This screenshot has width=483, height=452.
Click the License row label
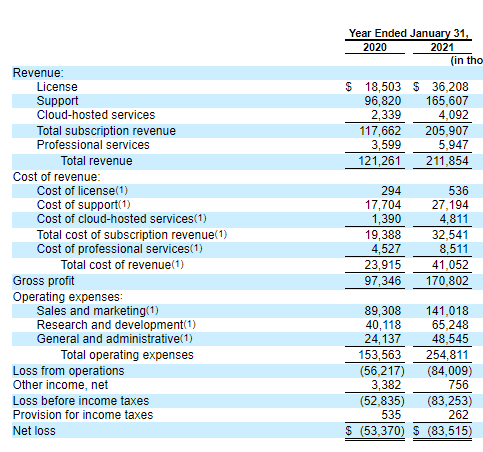(57, 87)
